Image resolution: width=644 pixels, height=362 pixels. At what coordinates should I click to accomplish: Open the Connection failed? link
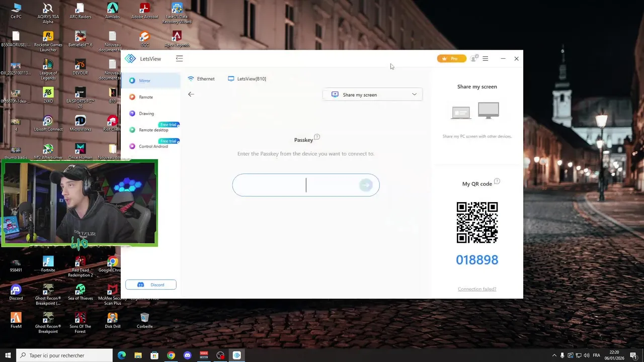[x=477, y=289]
